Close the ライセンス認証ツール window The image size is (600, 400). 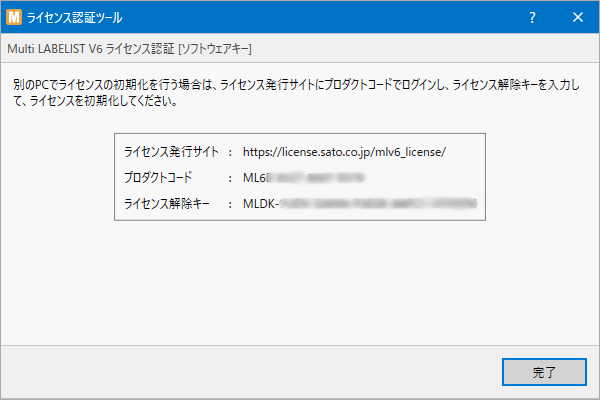click(x=577, y=17)
